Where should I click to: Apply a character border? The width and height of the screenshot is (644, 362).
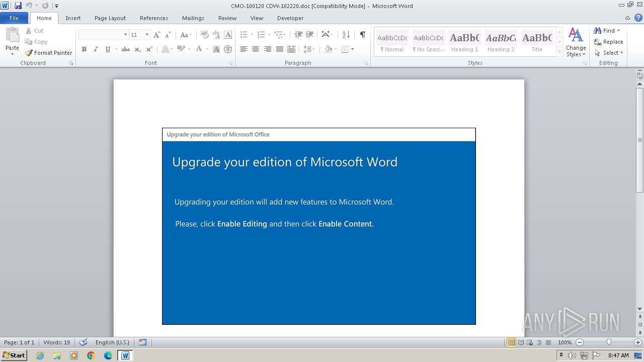click(228, 35)
